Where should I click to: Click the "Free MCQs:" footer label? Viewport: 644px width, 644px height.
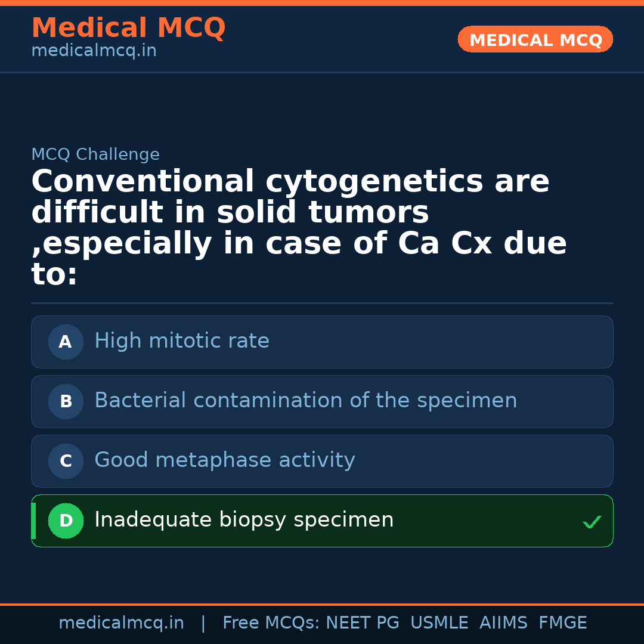271,623
